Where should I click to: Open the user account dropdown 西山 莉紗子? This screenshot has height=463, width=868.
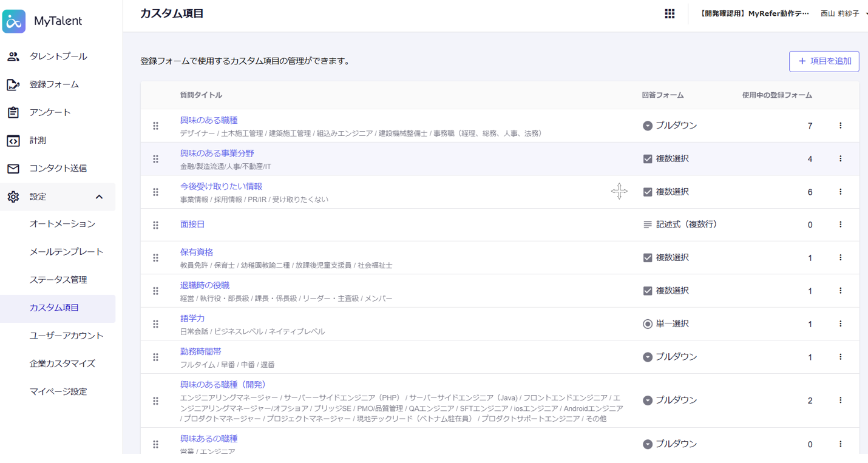pyautogui.click(x=843, y=13)
